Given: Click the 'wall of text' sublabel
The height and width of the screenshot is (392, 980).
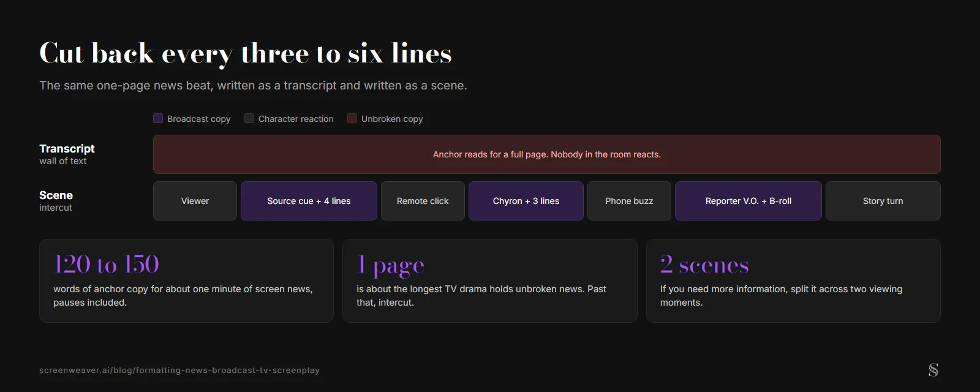Looking at the screenshot, I should point(63,161).
